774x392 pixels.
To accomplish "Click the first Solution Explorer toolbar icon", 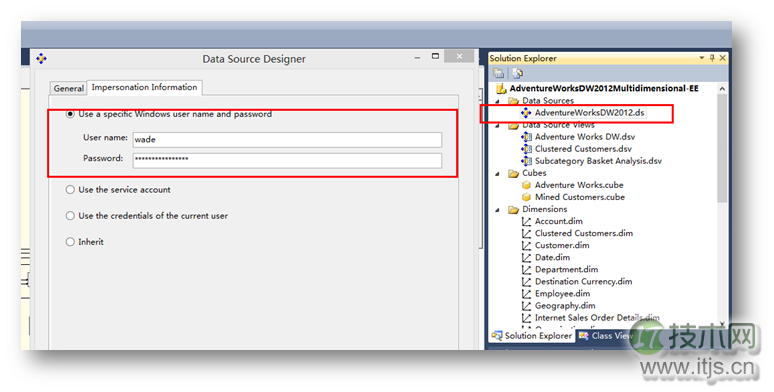I will (499, 74).
